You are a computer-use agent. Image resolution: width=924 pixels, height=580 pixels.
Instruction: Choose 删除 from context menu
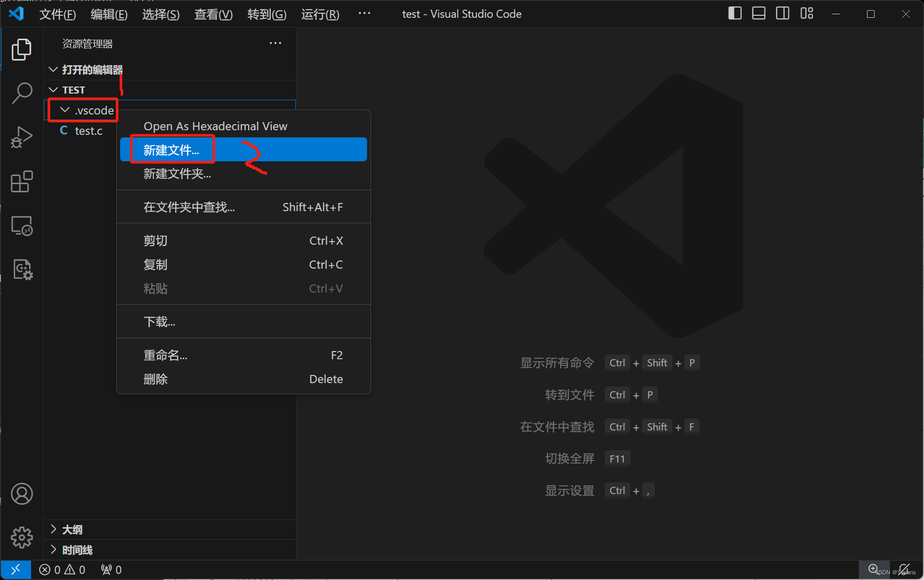243,379
